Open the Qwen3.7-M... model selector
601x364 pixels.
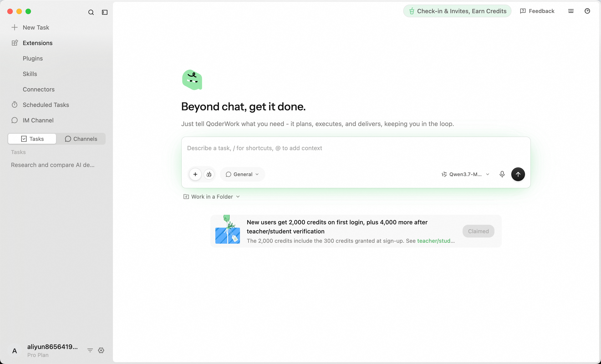pos(465,174)
